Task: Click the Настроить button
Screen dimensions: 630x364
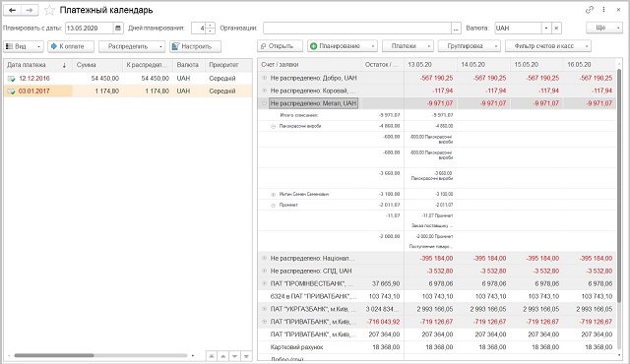Action: point(195,46)
